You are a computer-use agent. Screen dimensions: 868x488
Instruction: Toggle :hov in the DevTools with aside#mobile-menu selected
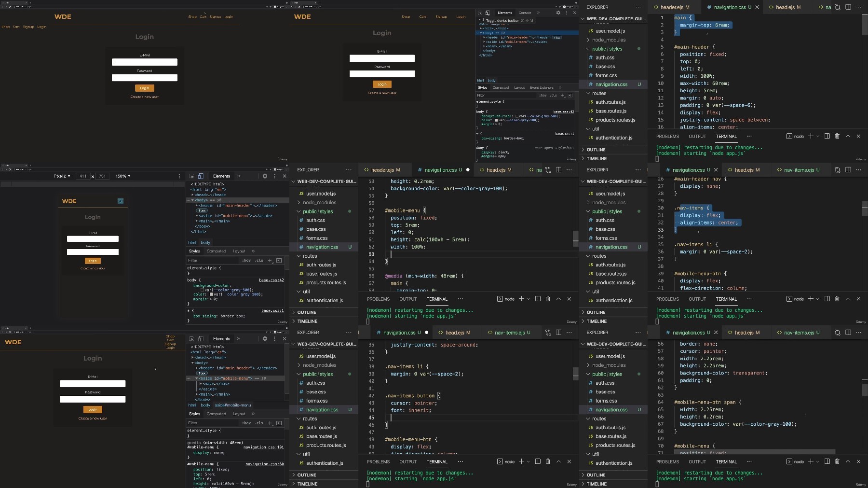[x=246, y=423]
